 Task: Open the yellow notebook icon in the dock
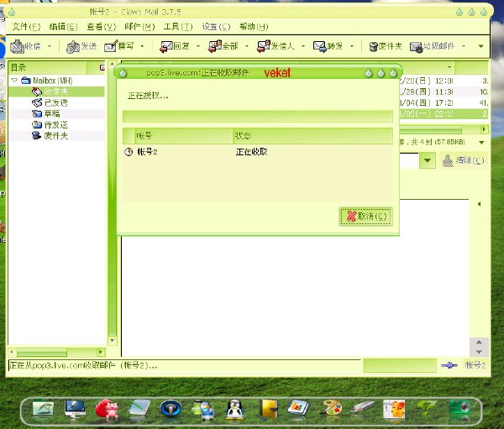click(x=268, y=410)
